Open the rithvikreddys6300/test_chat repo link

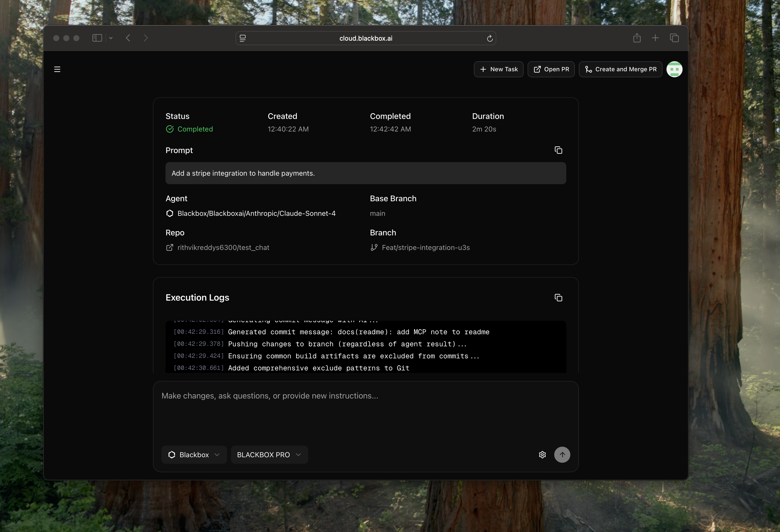pyautogui.click(x=223, y=247)
